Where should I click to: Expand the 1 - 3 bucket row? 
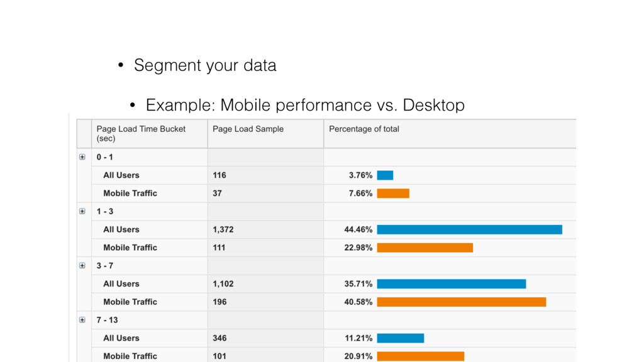point(82,211)
